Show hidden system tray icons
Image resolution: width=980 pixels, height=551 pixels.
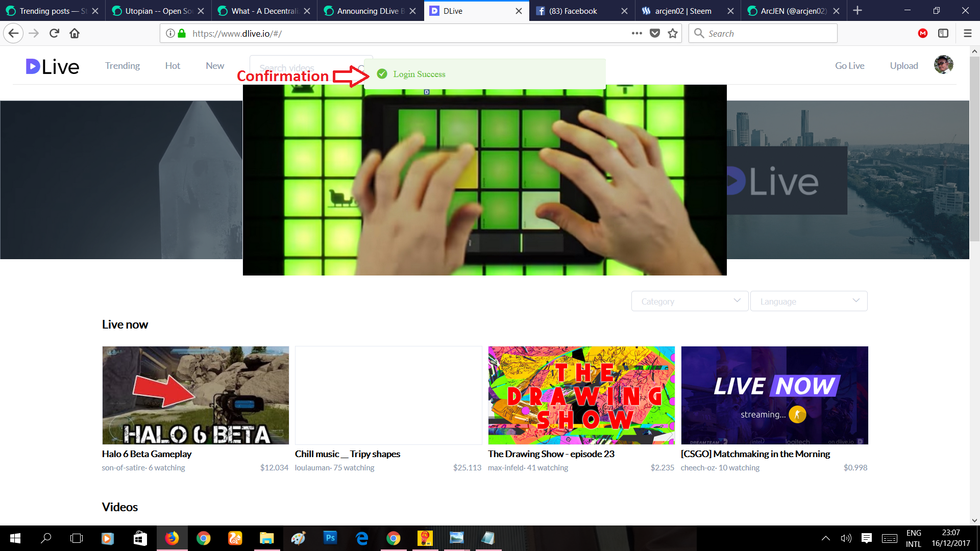825,538
